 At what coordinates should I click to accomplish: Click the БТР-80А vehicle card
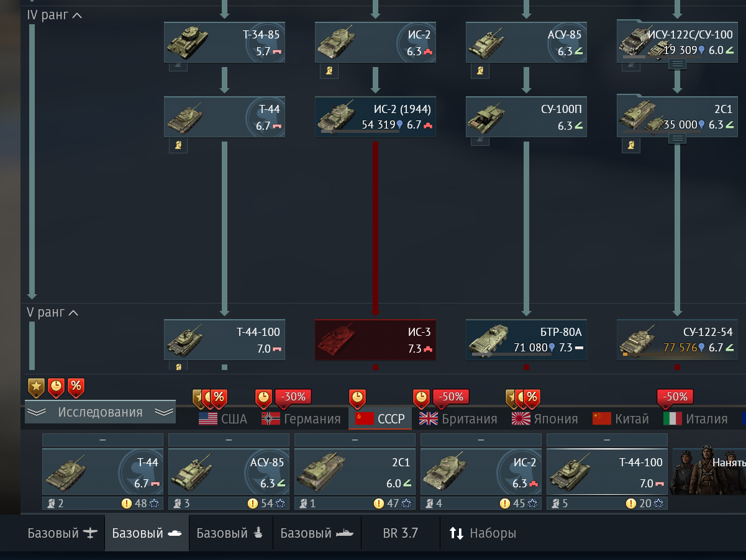526,340
